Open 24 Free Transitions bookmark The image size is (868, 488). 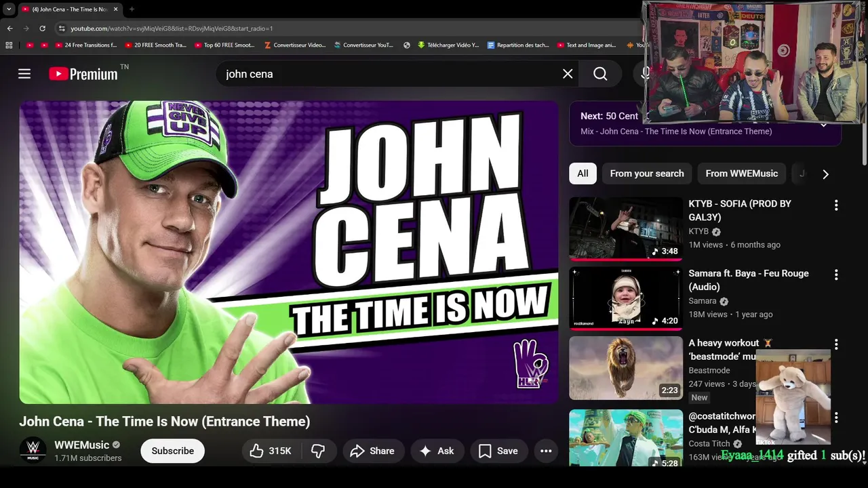[85, 45]
